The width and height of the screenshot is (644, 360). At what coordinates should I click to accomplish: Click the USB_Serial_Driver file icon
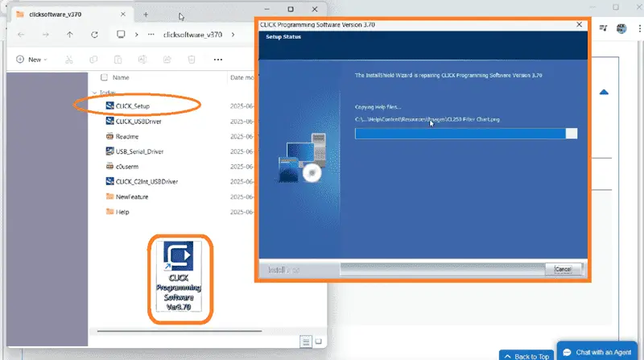[109, 151]
